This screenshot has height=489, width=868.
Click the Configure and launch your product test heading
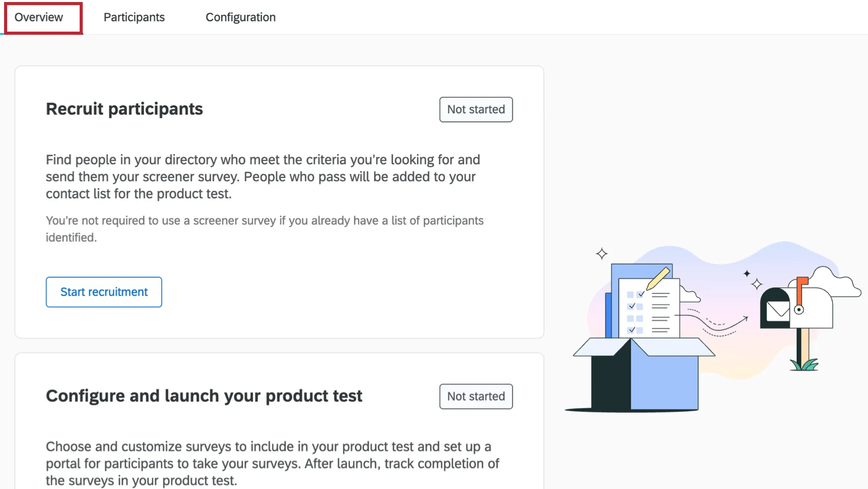(x=204, y=395)
